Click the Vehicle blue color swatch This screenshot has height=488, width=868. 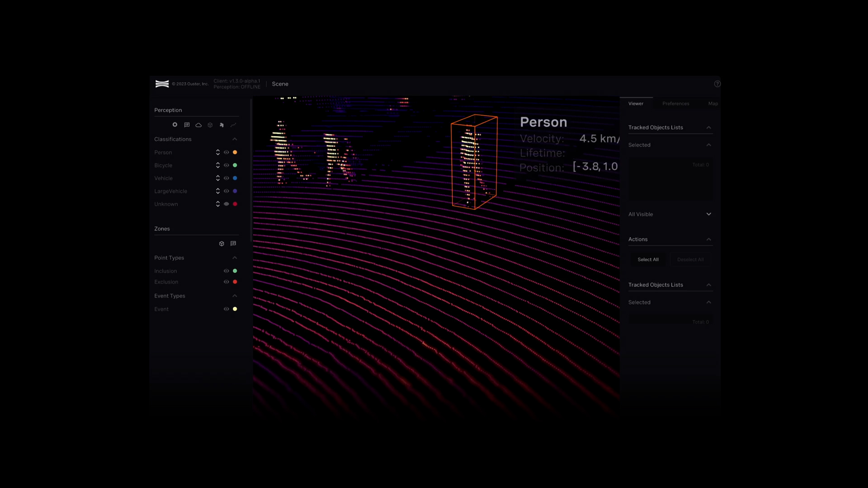(235, 178)
